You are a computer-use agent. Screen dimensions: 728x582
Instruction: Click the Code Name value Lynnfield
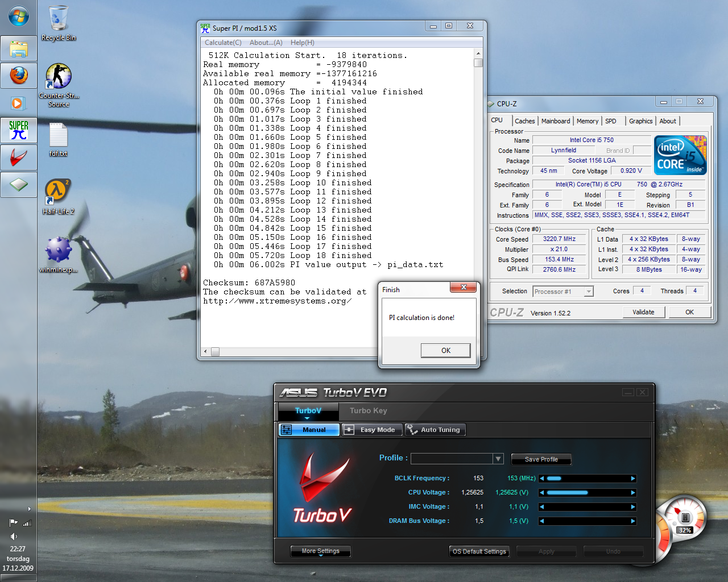pos(564,151)
